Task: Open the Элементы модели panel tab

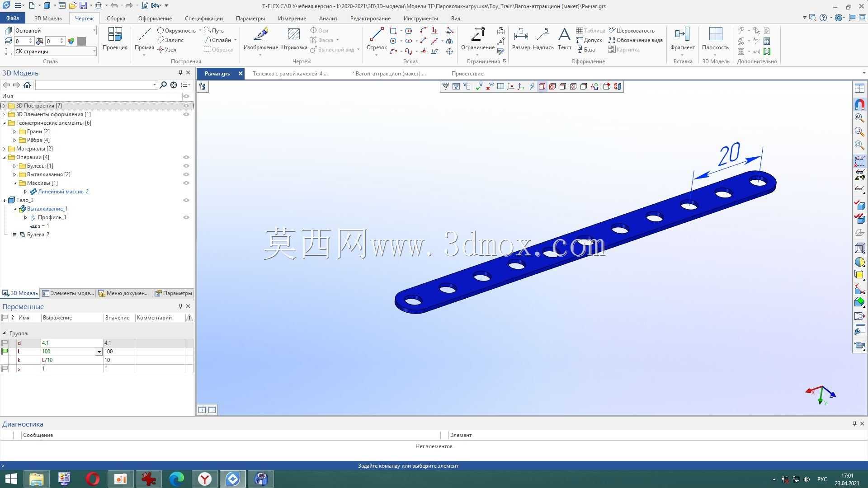Action: click(68, 293)
